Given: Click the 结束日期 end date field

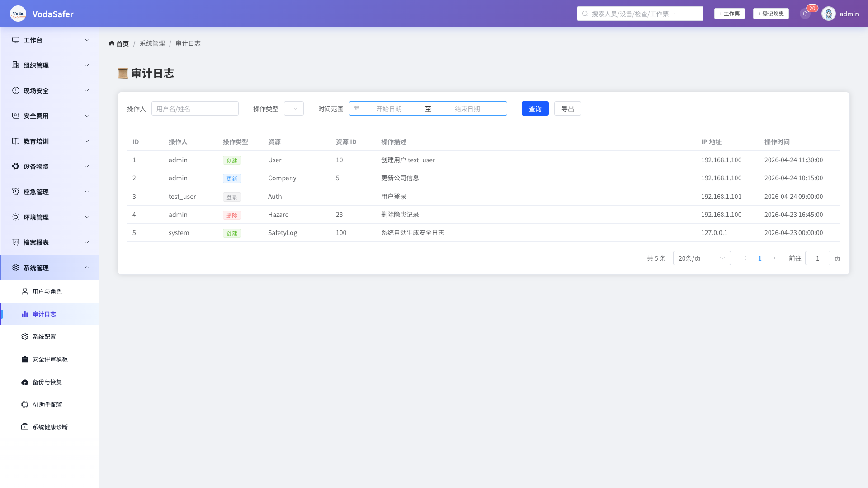Looking at the screenshot, I should coord(467,108).
